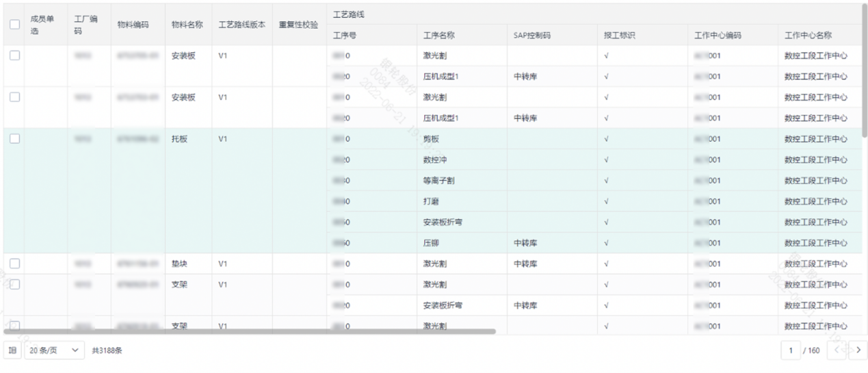Click the 报工标识 column header
868x373 pixels.
619,36
